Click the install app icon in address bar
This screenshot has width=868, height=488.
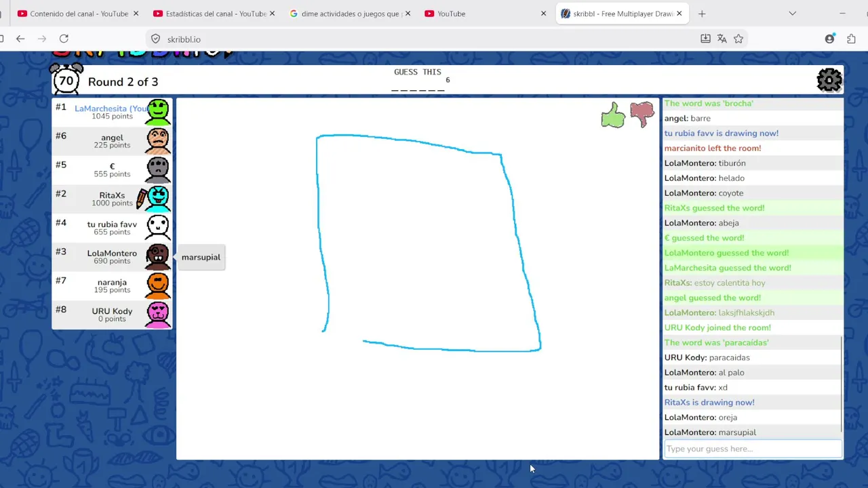[x=705, y=39]
